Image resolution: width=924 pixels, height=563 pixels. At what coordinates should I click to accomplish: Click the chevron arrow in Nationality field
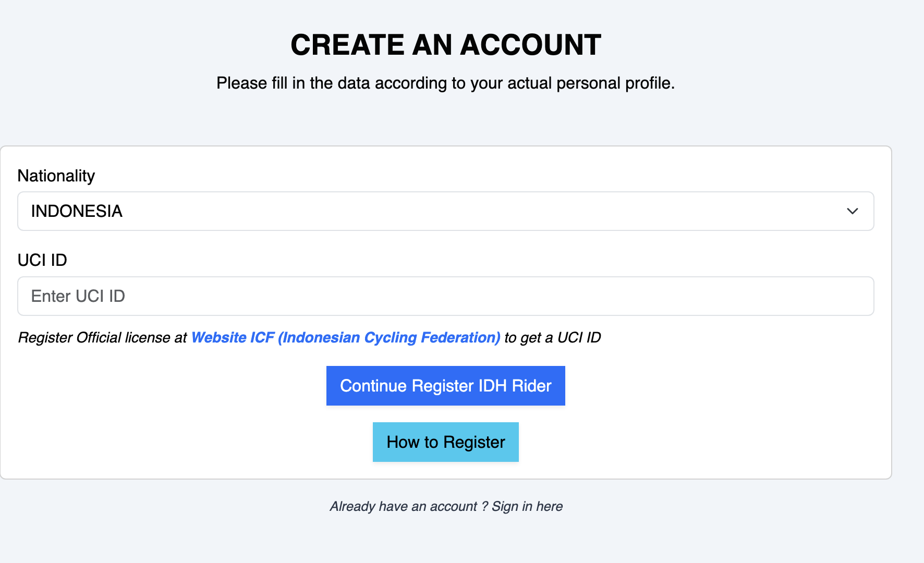pyautogui.click(x=852, y=211)
